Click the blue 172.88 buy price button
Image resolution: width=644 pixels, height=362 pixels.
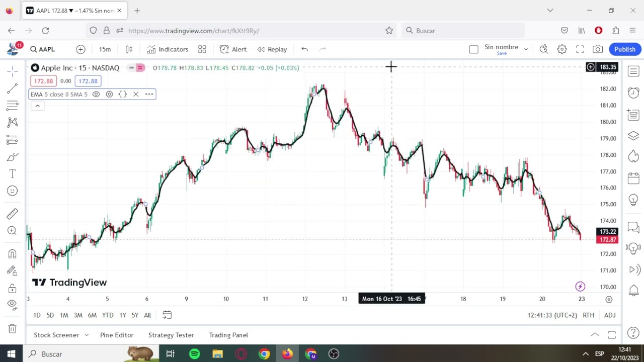(x=88, y=81)
